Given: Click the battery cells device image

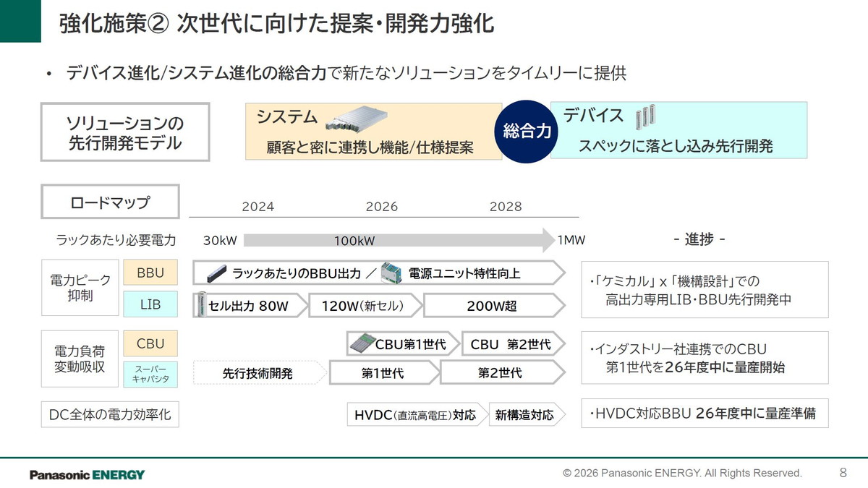Looking at the screenshot, I should click(644, 116).
